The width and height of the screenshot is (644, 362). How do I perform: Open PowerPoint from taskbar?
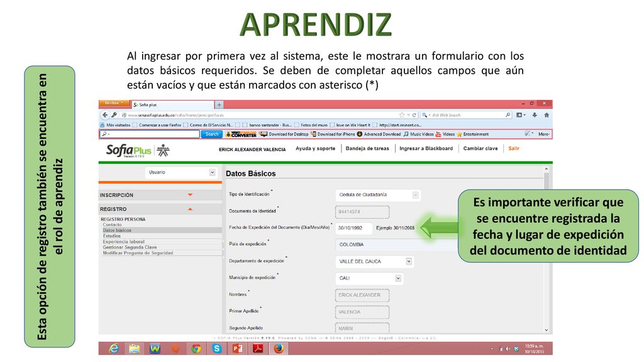pyautogui.click(x=237, y=348)
